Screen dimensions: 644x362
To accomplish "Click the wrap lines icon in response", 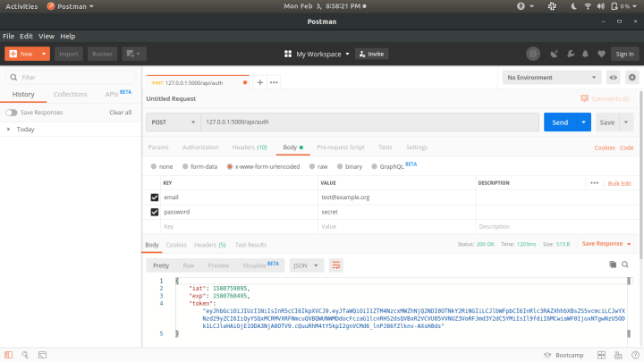I will (x=336, y=265).
